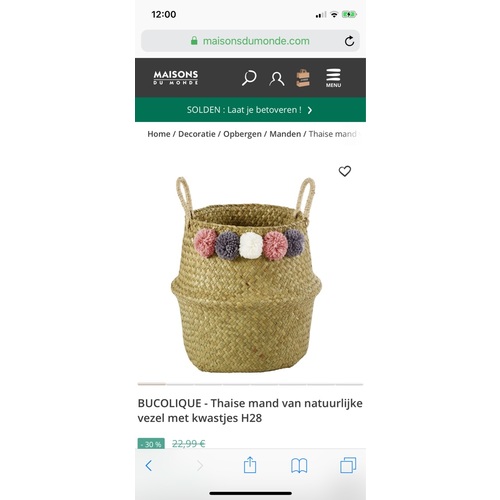Go back with Safari back arrow

[x=149, y=465]
